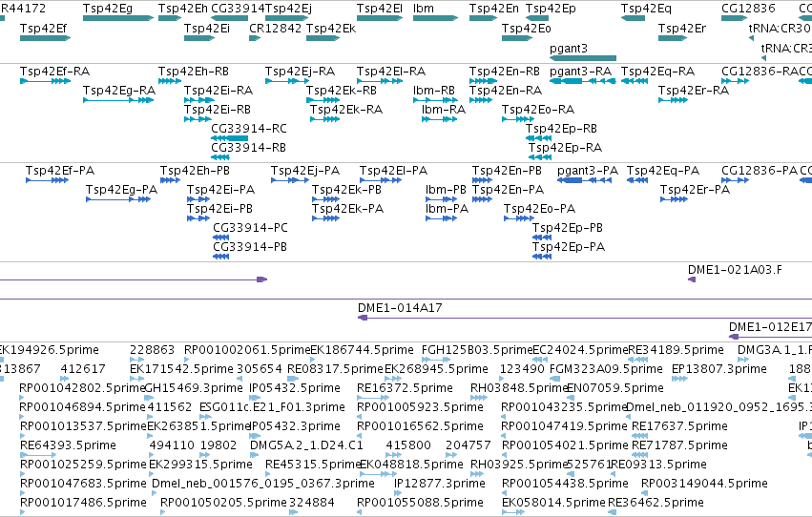Select the Tsp42Eq gene label

(x=646, y=9)
